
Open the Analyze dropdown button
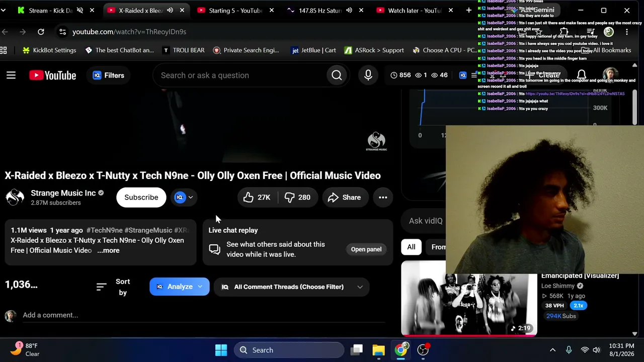(179, 287)
